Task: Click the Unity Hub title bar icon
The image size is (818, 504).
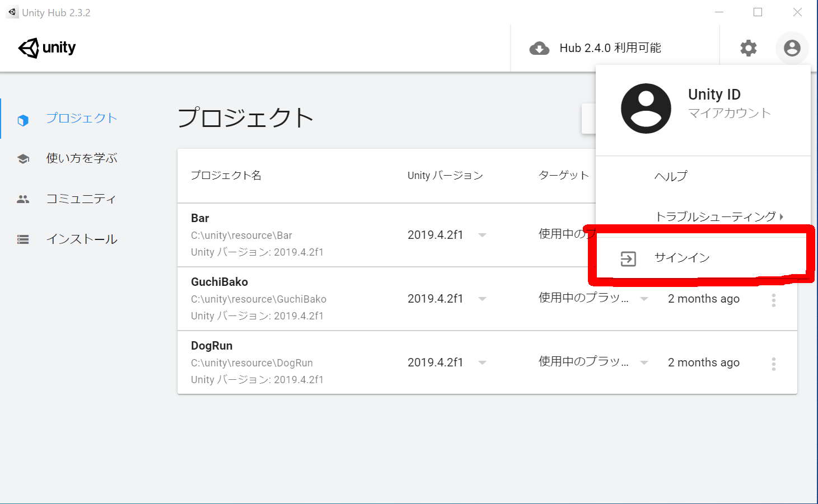Action: [12, 12]
